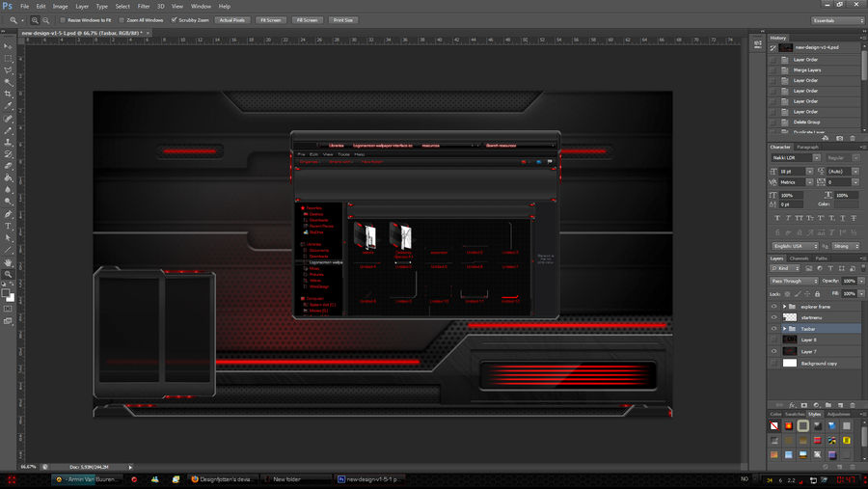Open the Layer menu
The height and width of the screenshot is (489, 868).
click(x=82, y=6)
